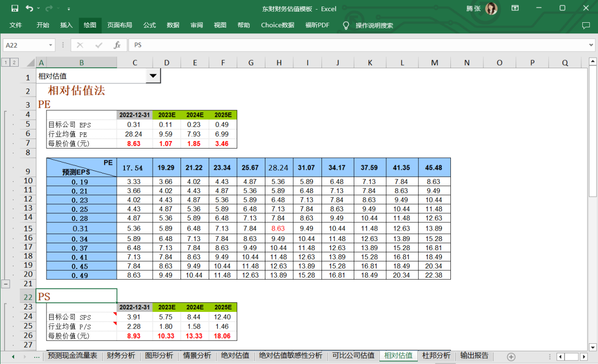Show outline level 1 rows
Screen dimensions: 598x364
coord(5,63)
